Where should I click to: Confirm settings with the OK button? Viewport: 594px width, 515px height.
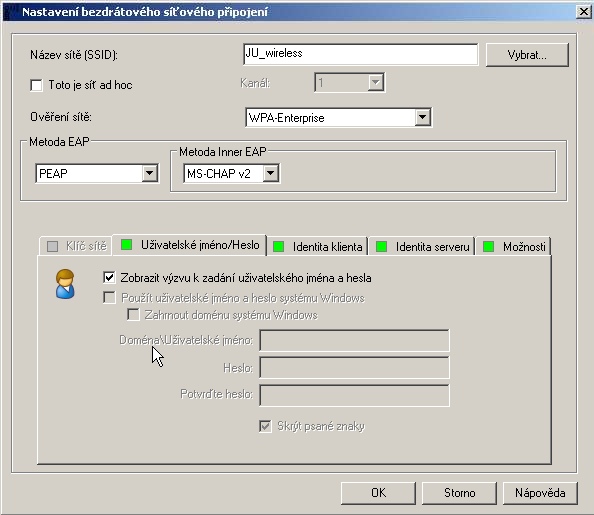point(378,493)
